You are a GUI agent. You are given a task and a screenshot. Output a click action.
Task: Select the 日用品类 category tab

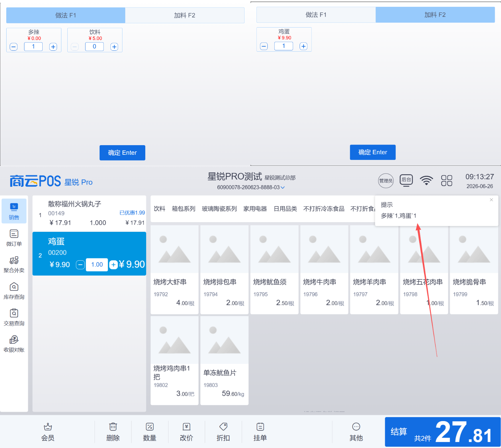click(x=285, y=209)
